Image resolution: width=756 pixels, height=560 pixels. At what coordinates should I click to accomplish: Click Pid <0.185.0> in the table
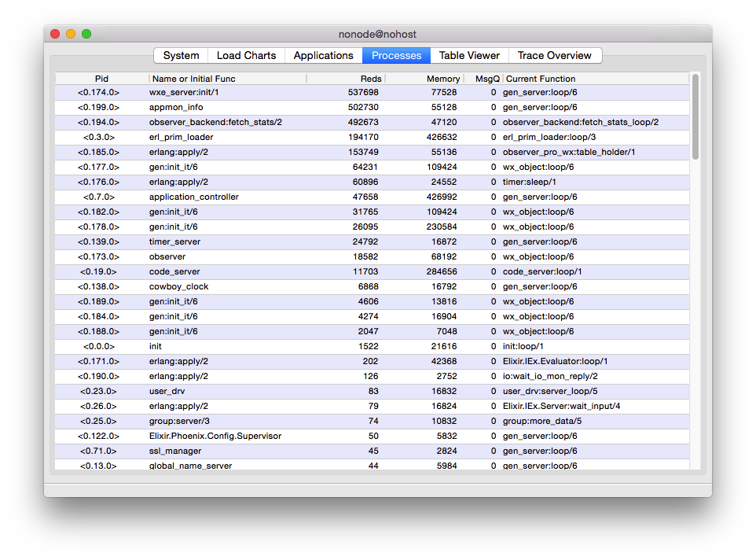click(x=98, y=152)
